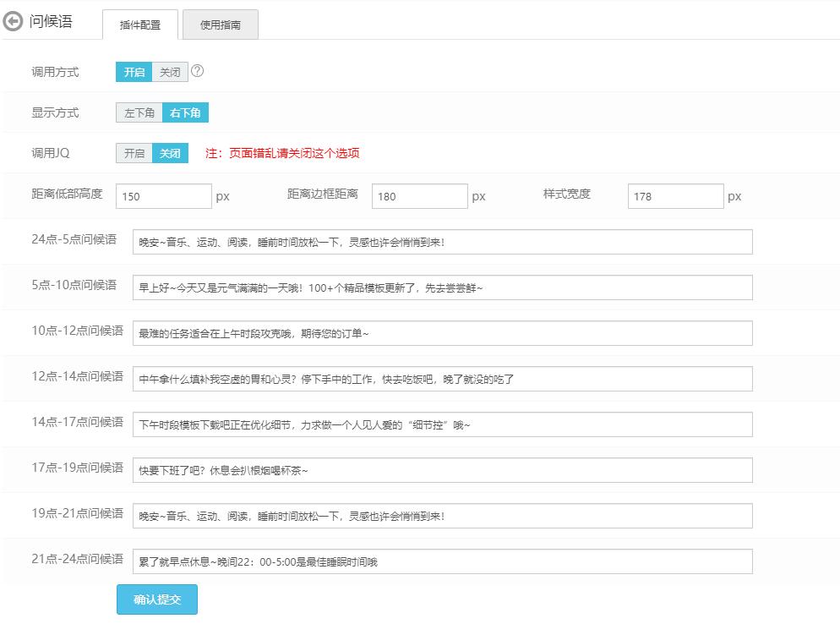This screenshot has width=840, height=635.
Task: Enable 调用方式 with the 开启 option
Action: click(134, 72)
